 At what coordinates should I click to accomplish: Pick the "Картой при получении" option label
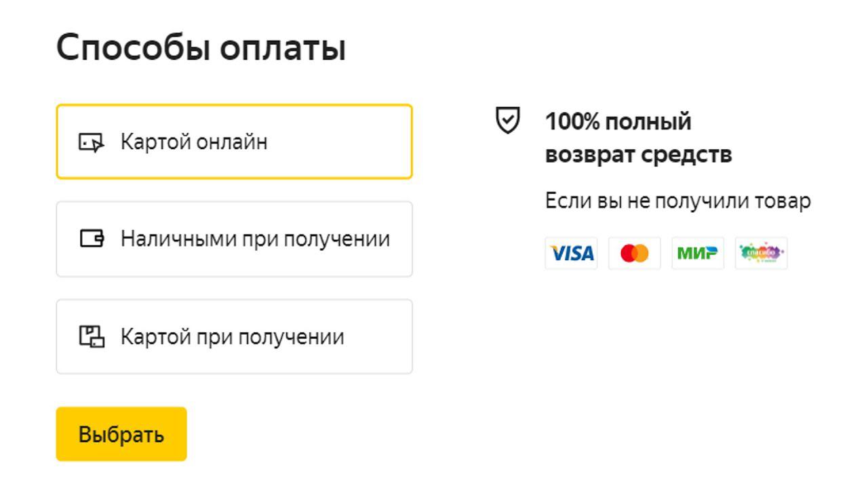coord(232,337)
